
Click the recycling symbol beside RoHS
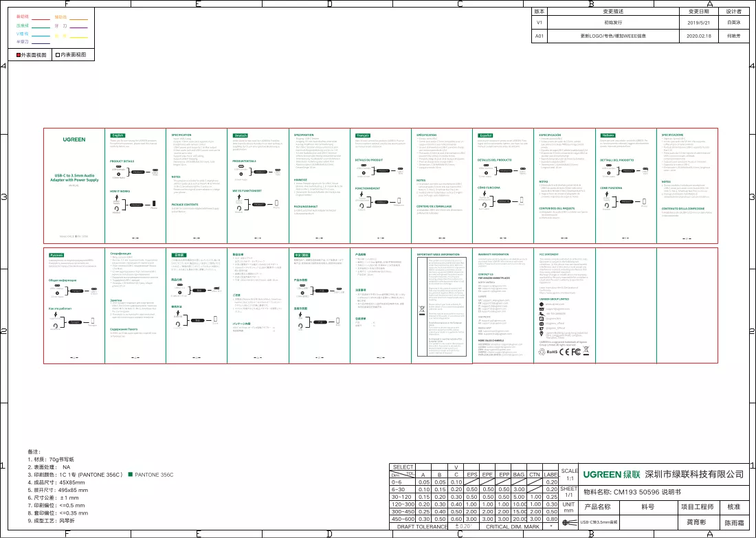[542, 352]
